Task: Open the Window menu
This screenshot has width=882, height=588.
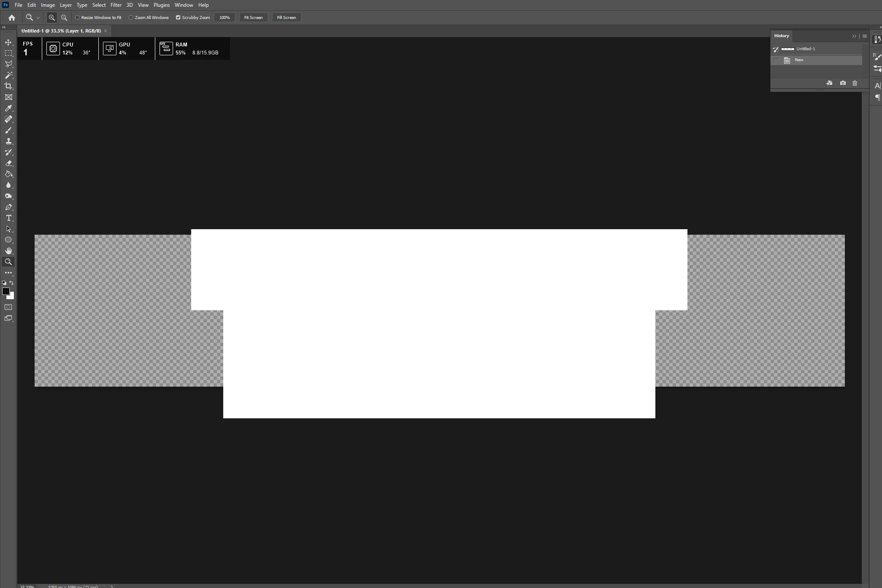Action: click(184, 5)
